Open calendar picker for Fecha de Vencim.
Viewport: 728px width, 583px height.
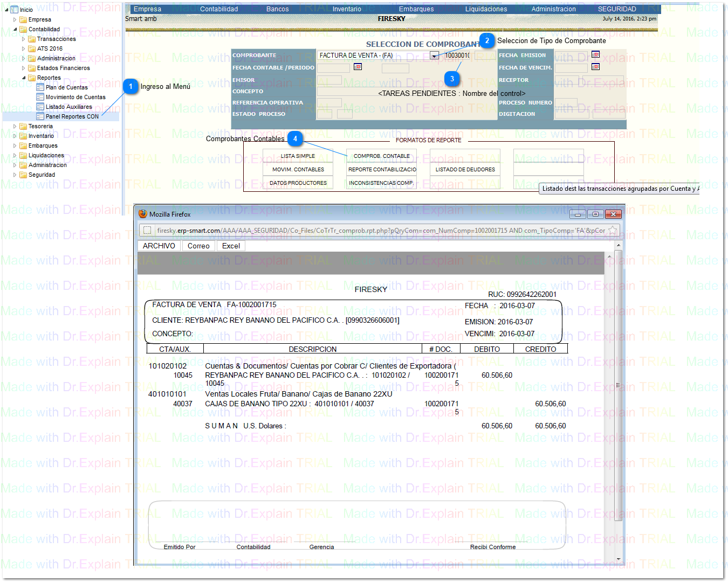(x=595, y=67)
